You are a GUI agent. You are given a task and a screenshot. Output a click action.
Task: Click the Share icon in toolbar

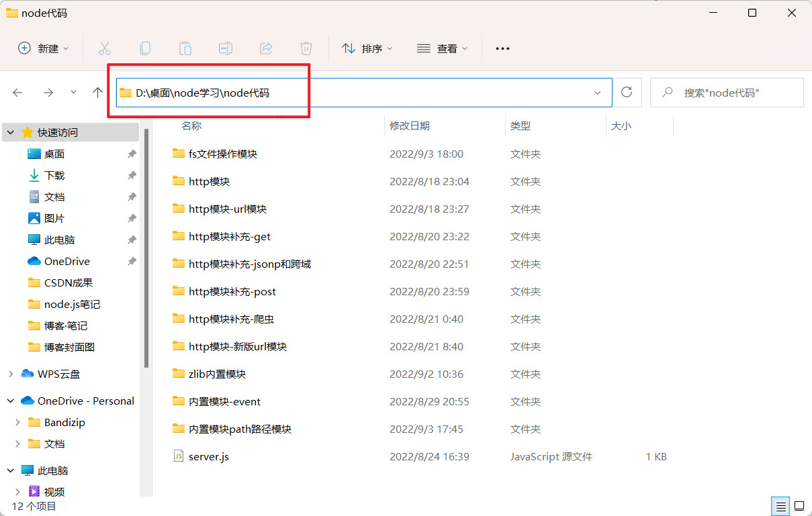point(265,48)
